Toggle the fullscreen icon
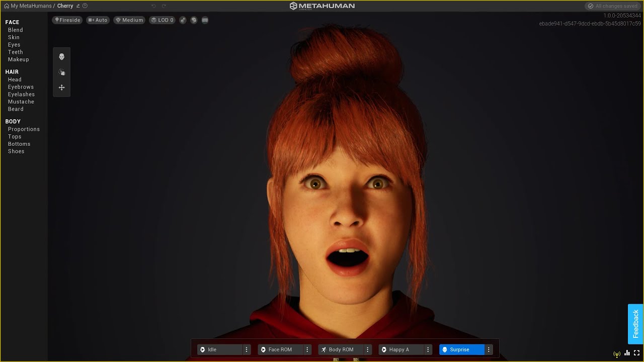This screenshot has width=644, height=362. pyautogui.click(x=637, y=353)
